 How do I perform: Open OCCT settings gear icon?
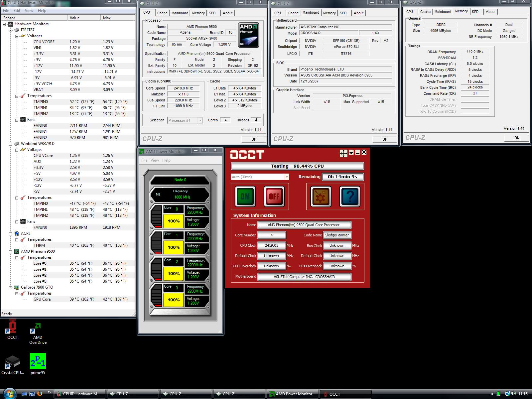point(321,197)
